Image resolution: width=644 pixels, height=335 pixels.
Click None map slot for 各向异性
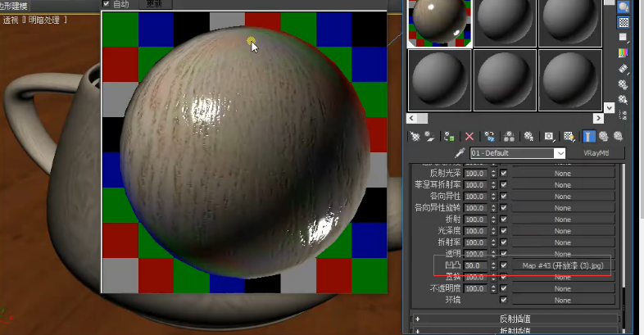[x=562, y=197]
